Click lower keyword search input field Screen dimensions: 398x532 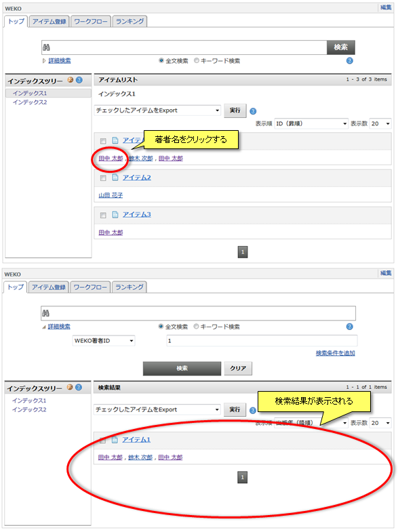point(198,313)
